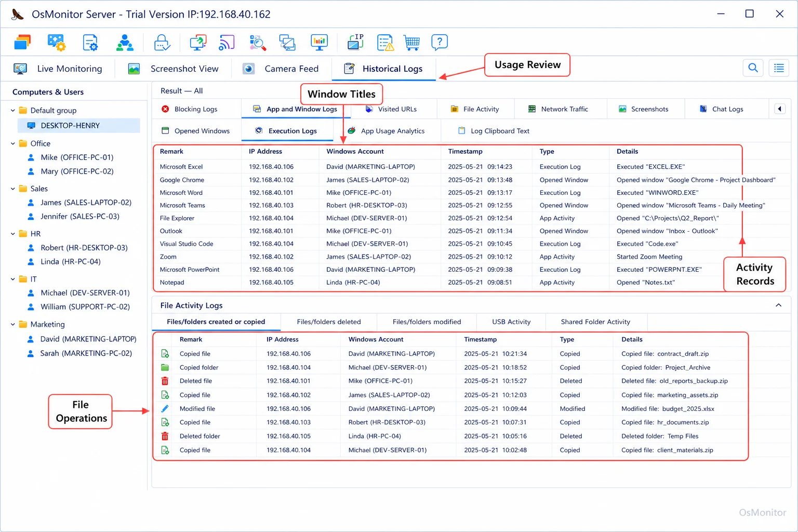Click the left arrow after Chat Logs tab
Screen dimensions: 798x532
tap(779, 109)
